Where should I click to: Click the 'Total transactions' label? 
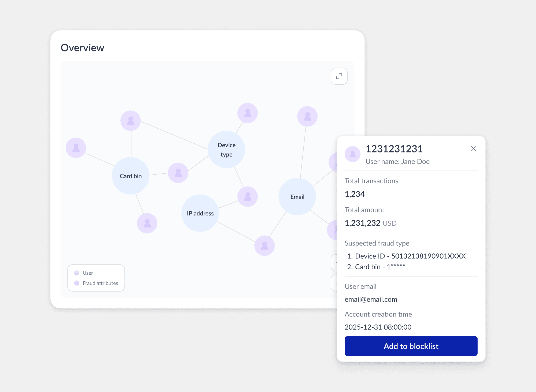pyautogui.click(x=371, y=181)
